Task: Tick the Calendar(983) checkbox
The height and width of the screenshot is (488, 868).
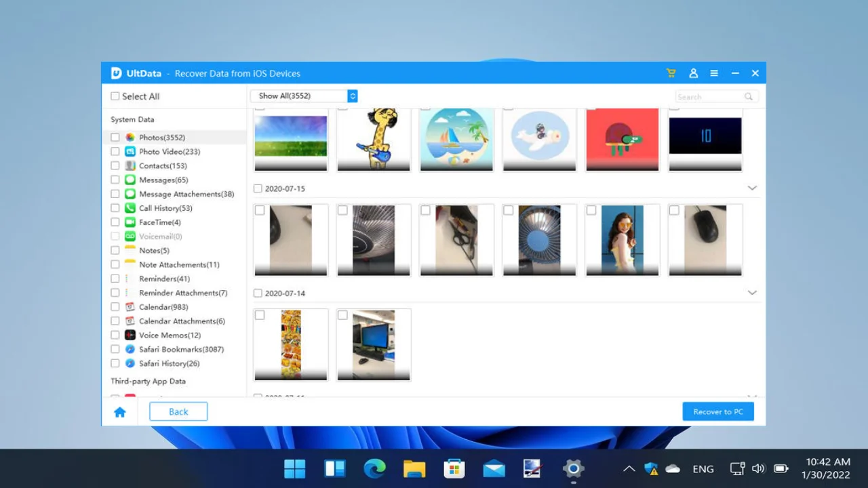Action: (x=115, y=307)
